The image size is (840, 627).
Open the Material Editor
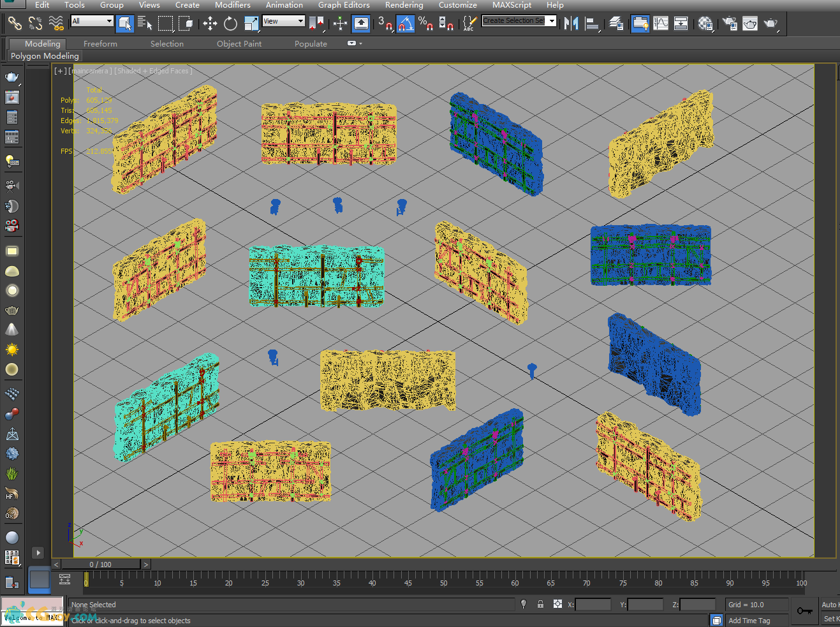click(705, 24)
